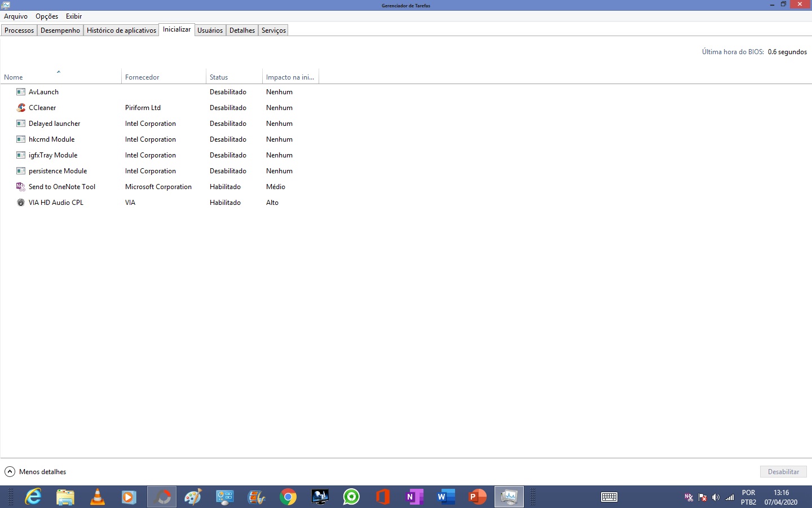This screenshot has width=812, height=508.
Task: Switch to the Usuários tab
Action: pyautogui.click(x=210, y=30)
